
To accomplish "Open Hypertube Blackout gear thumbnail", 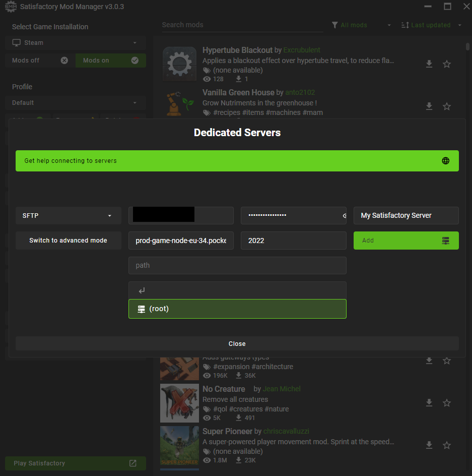I will coord(179,64).
